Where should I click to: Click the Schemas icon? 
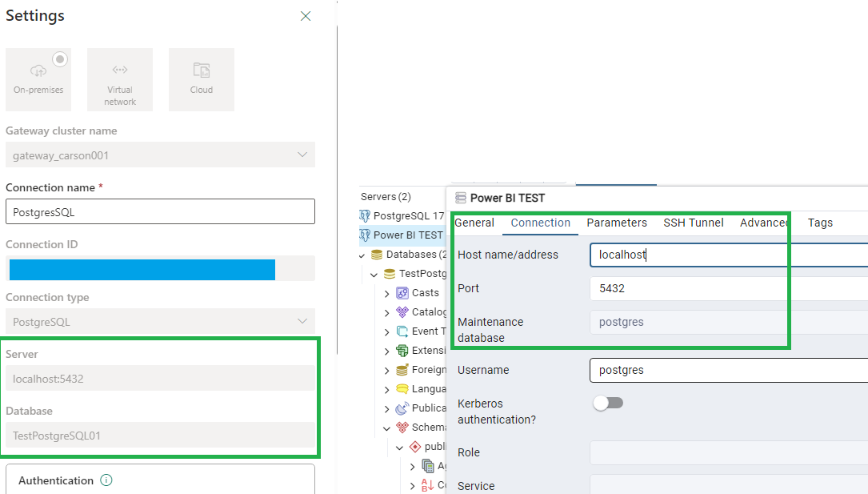(402, 428)
